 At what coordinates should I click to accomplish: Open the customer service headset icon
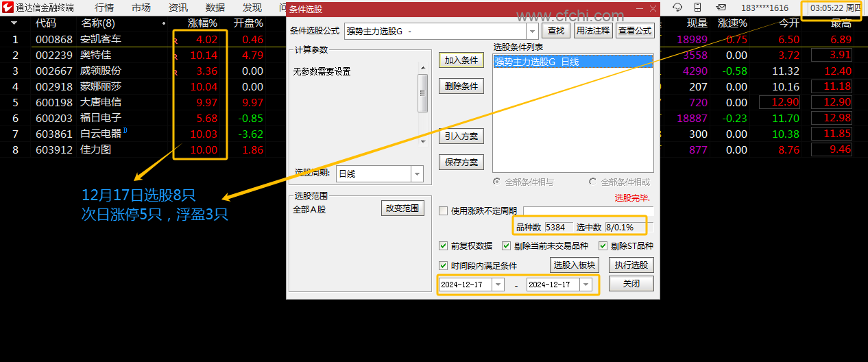point(677,8)
